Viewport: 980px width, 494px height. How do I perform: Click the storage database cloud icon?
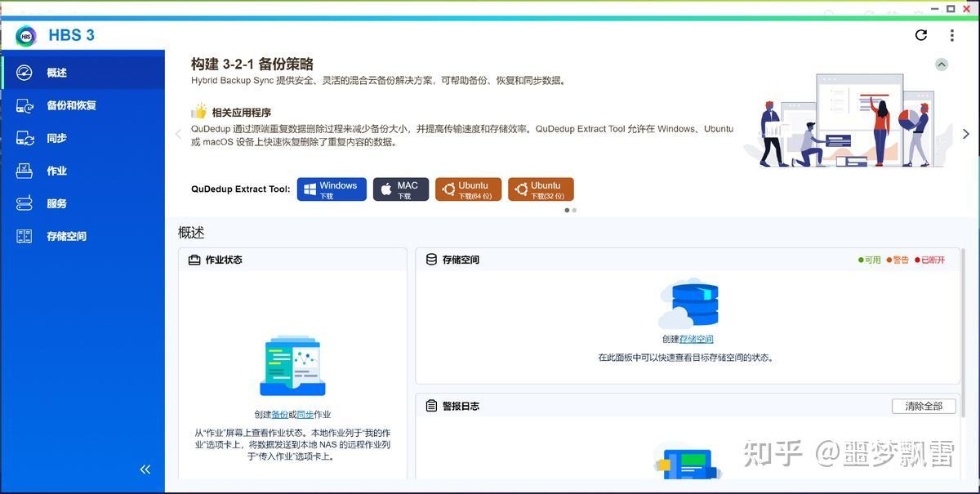[688, 303]
